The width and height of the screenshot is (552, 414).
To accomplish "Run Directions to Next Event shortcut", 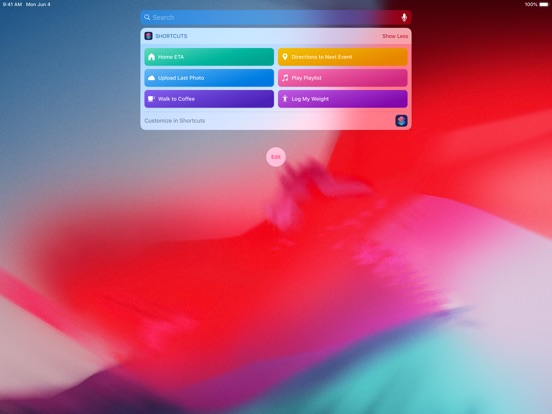I will pos(343,57).
